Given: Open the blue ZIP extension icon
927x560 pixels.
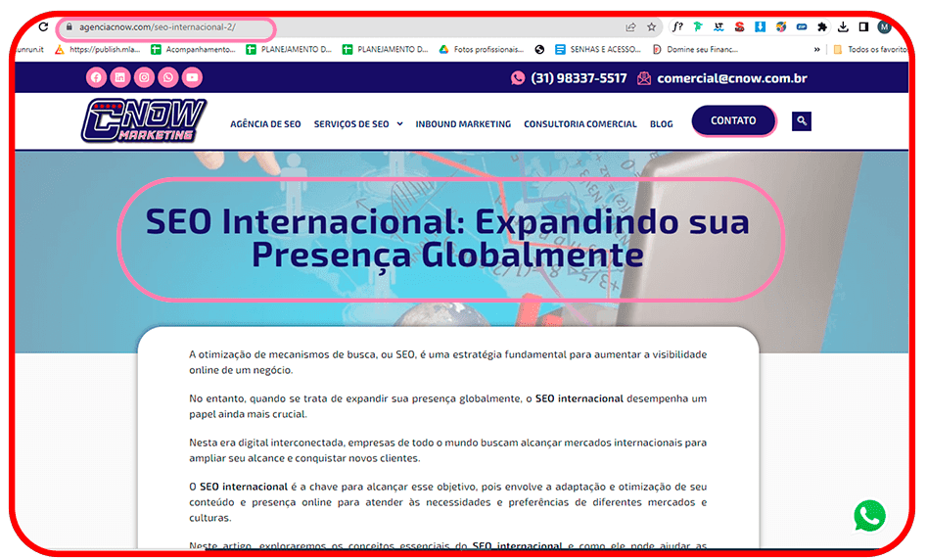Looking at the screenshot, I should pos(802,26).
